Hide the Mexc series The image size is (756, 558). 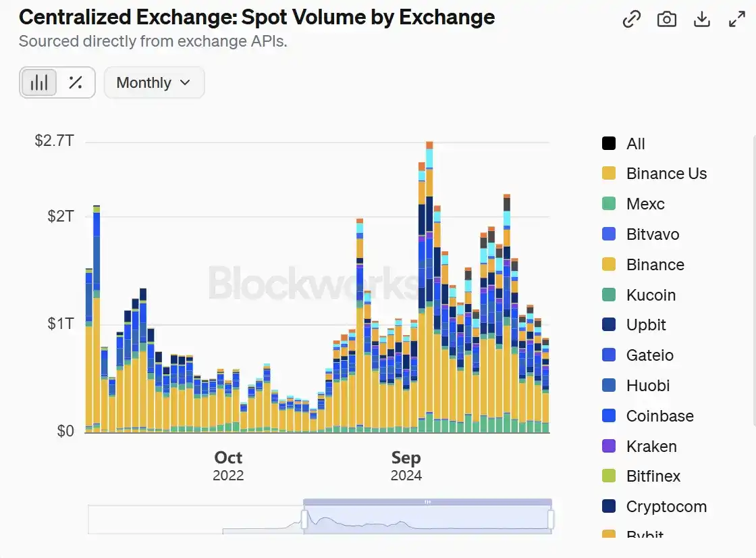(645, 204)
